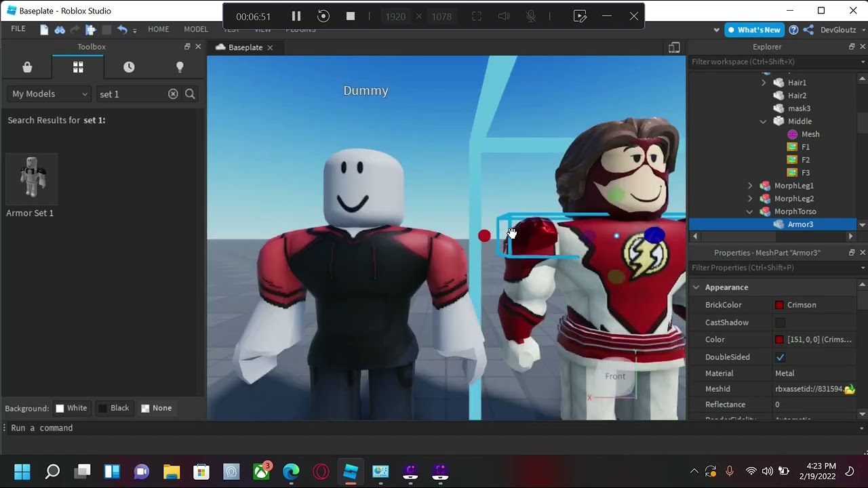Open the Help question-mark icon
This screenshot has width=868, height=488.
click(x=793, y=30)
